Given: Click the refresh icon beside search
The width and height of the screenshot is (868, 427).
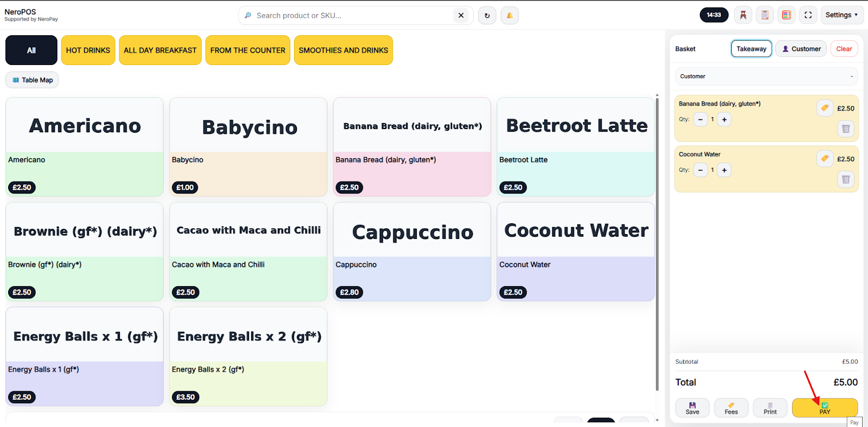Looking at the screenshot, I should coord(487,16).
